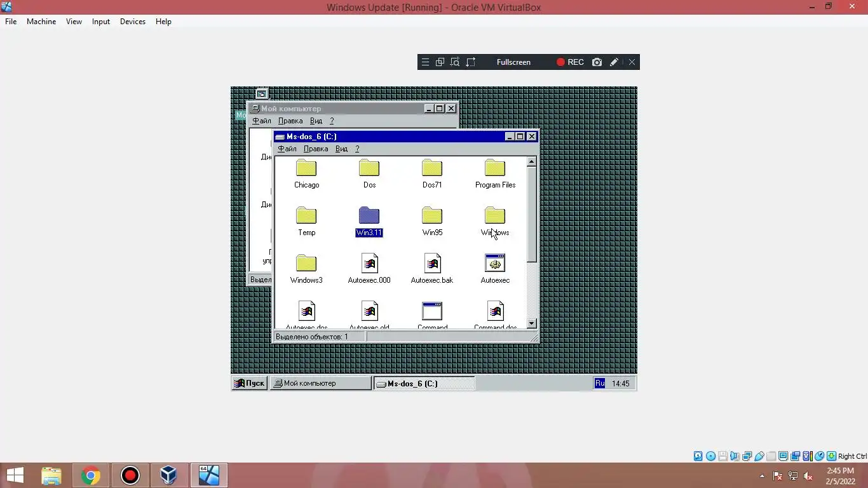Select the Autoexec.000 file icon

click(369, 263)
